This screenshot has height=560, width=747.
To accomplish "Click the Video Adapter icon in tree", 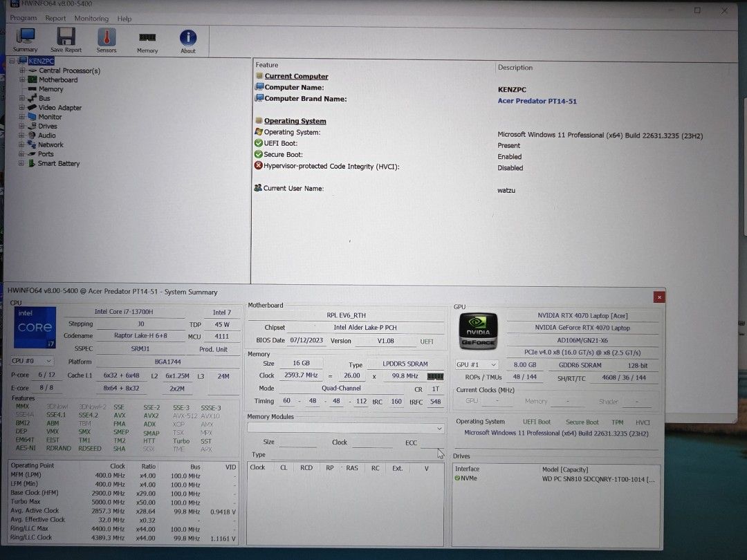I will point(33,108).
